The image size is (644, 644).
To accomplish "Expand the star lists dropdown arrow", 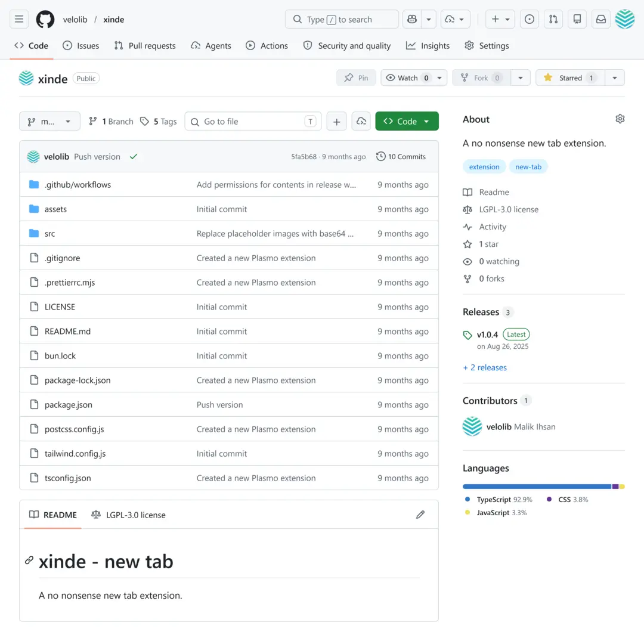I will coord(614,78).
